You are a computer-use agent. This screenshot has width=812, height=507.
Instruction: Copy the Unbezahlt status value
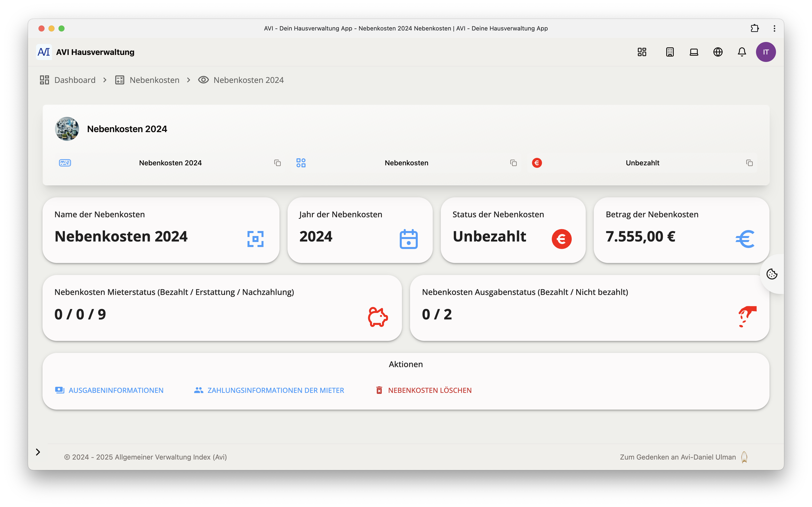coord(749,163)
